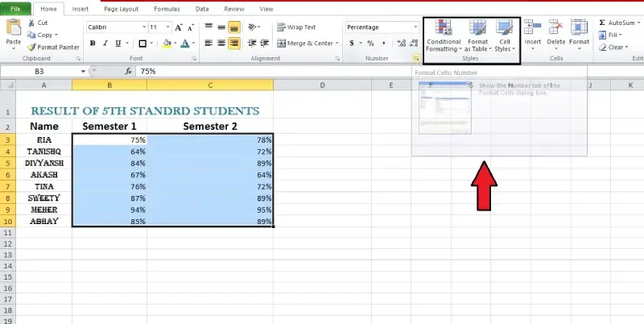Click the Orientation text angle icon
644x324 pixels.
[x=252, y=27]
